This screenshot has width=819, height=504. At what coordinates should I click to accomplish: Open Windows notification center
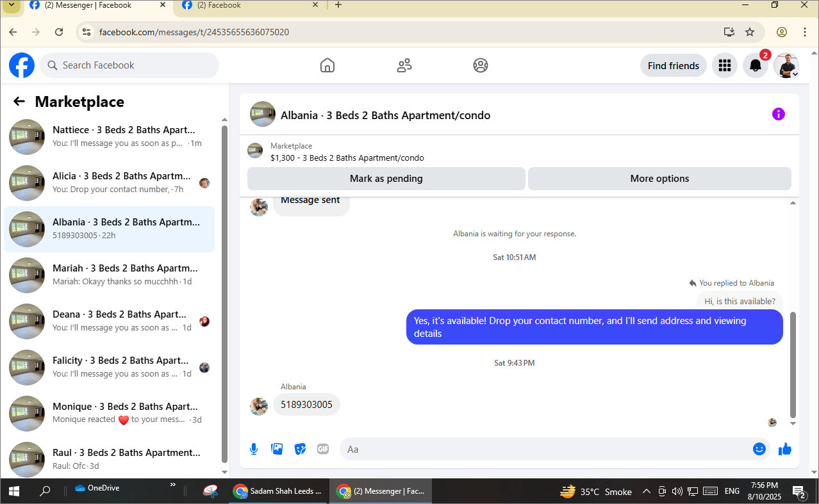799,492
